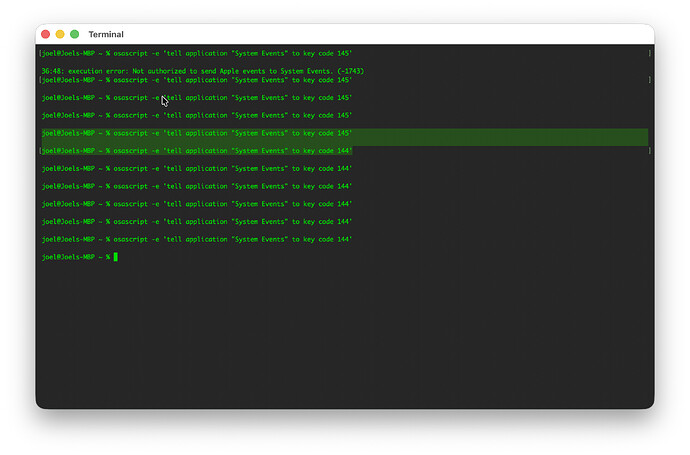Click the "key code 145" command directly below the error
Viewport: 690px width, 455px height.
click(197, 80)
